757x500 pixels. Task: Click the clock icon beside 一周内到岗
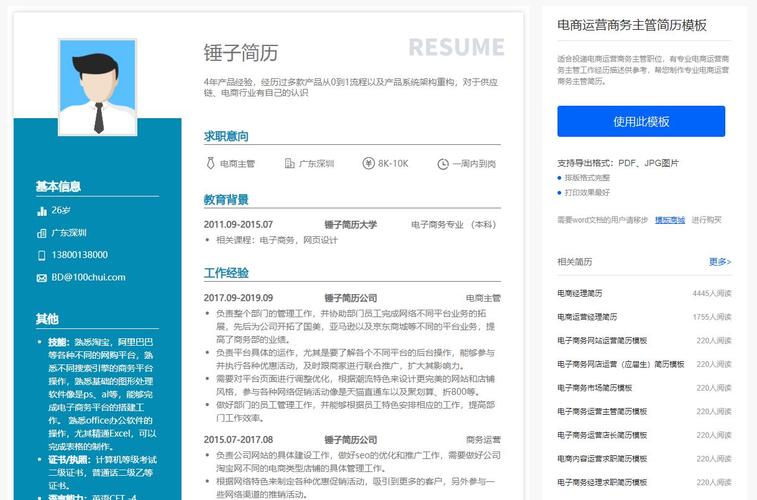441,163
